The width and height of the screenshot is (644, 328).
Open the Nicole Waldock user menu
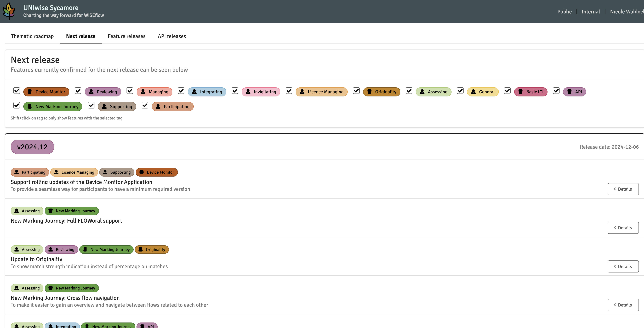point(627,12)
